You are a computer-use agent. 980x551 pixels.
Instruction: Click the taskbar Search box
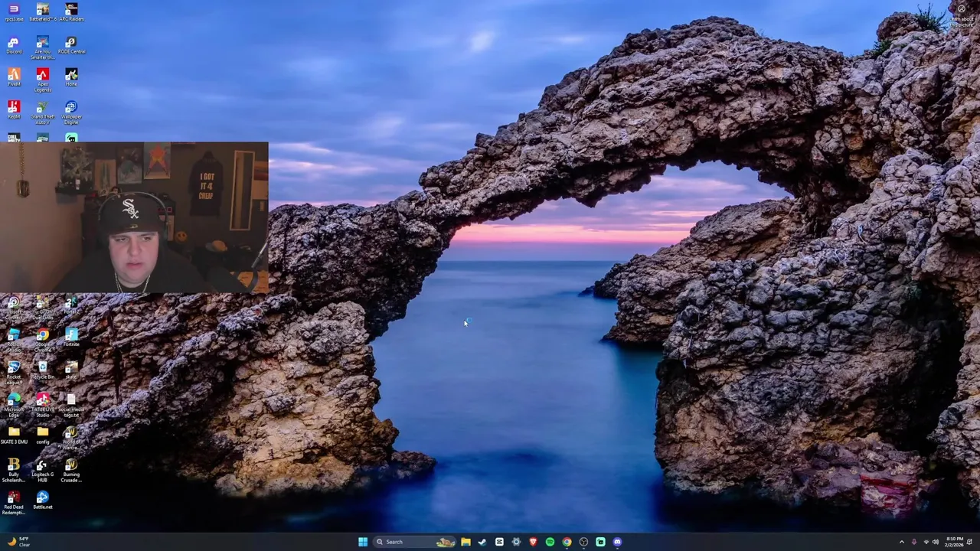[x=414, y=542]
